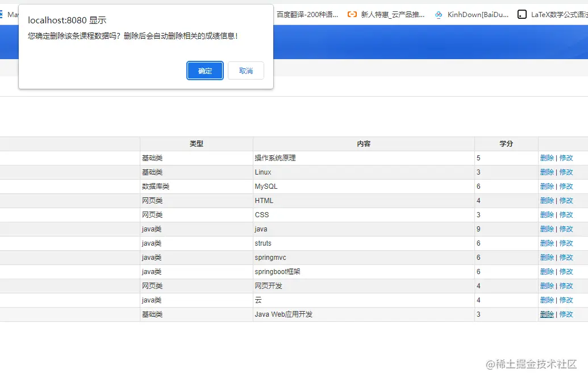588x381 pixels.
Task: Click the dialog title localhost:8080 显示
Action: click(x=67, y=20)
